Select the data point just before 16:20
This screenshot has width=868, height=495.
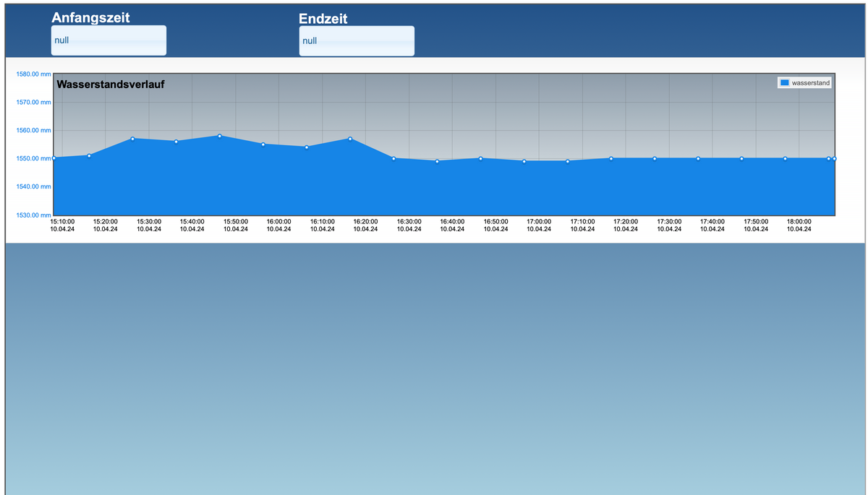350,139
